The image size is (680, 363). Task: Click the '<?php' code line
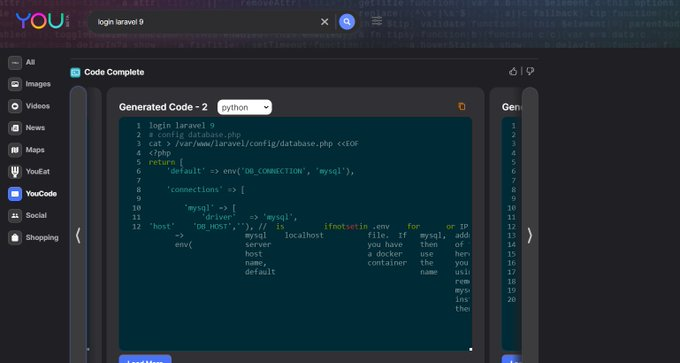(x=160, y=153)
